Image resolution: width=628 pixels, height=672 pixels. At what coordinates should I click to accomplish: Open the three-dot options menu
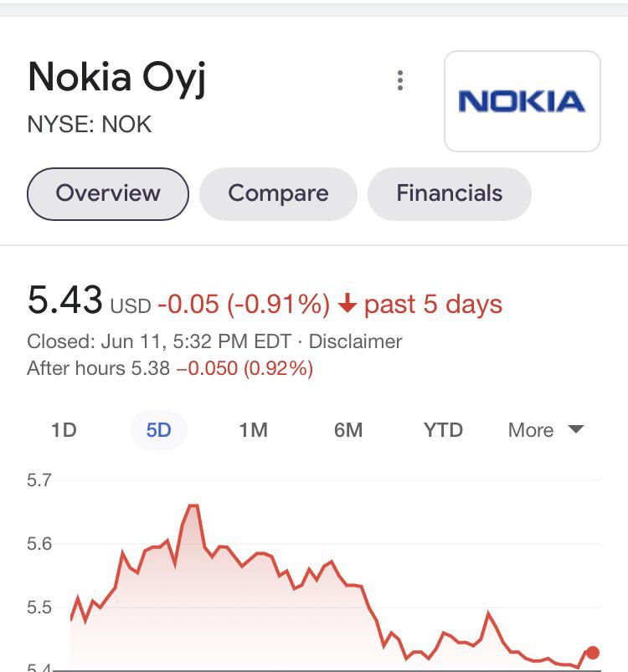tap(401, 81)
